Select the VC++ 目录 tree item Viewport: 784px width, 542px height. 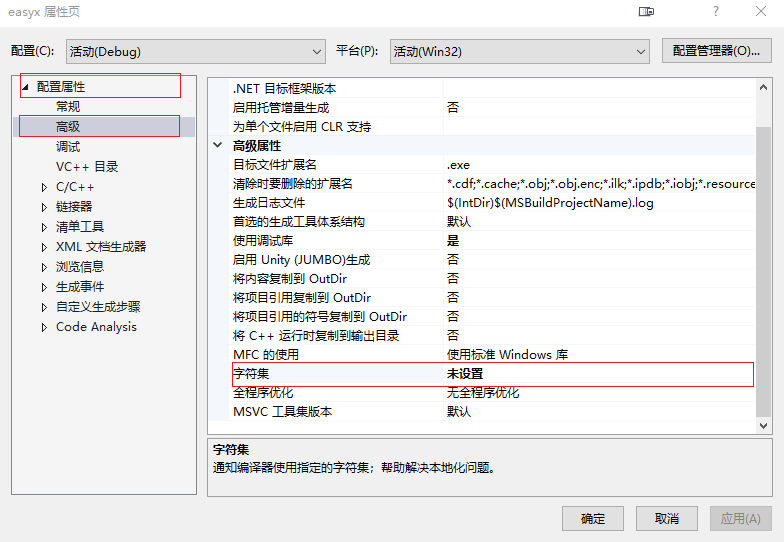pos(87,166)
